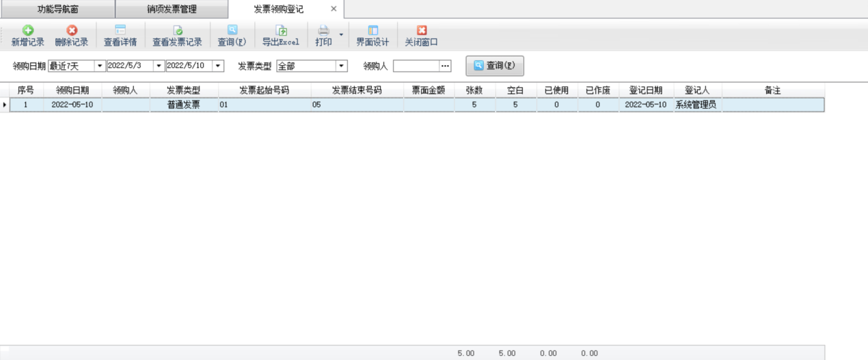Switch to the 功能导航窗 tab
Viewport: 868px width, 360px height.
point(57,10)
